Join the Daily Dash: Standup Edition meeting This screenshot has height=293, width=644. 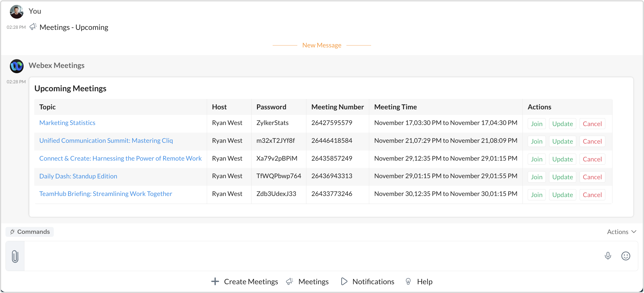point(536,177)
